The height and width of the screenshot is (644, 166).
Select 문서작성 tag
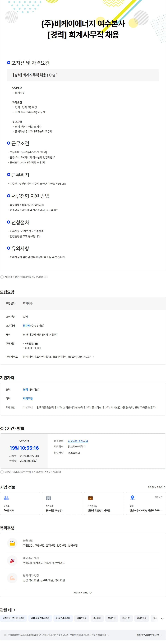112,618
